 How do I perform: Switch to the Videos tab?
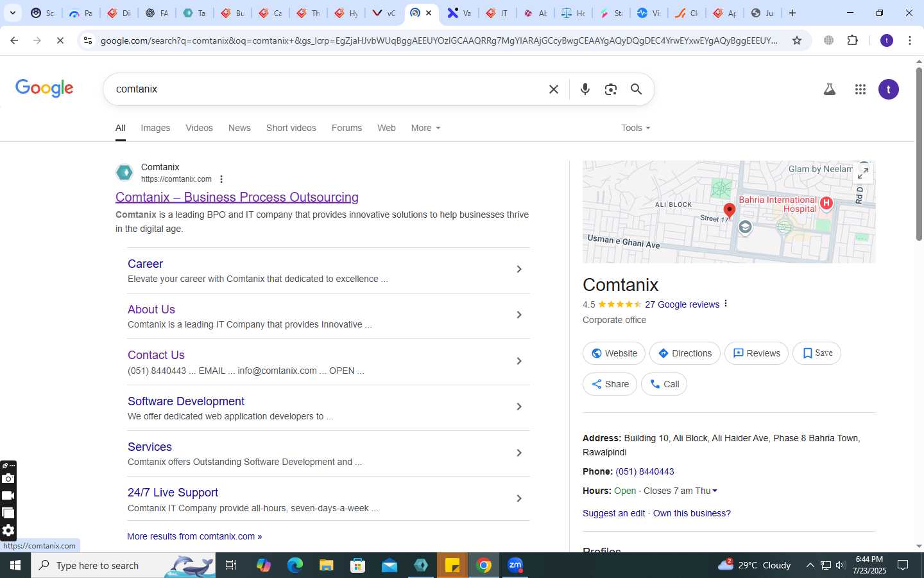coord(199,128)
